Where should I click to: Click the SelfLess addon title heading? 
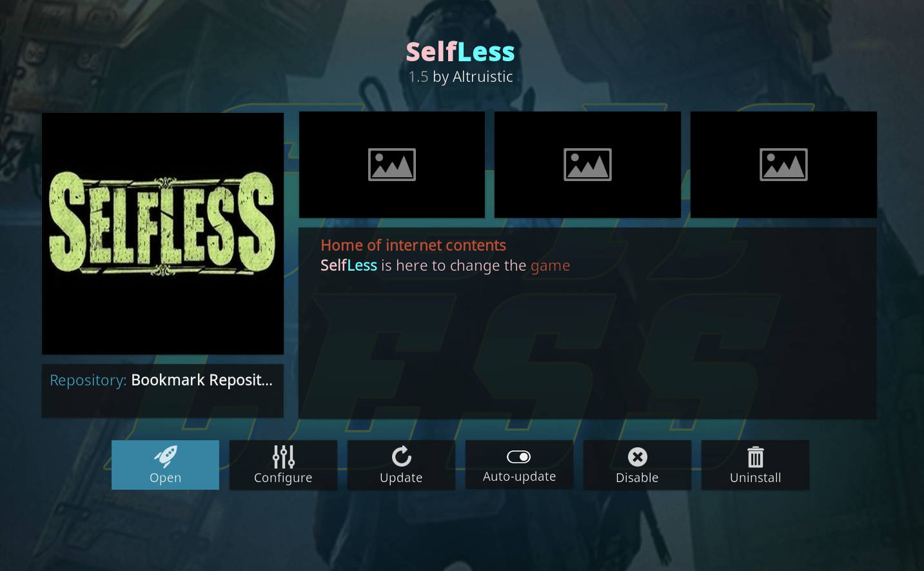coord(460,52)
